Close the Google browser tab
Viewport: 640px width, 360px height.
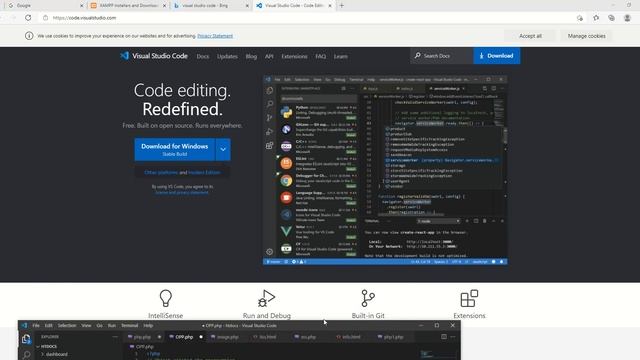82,6
